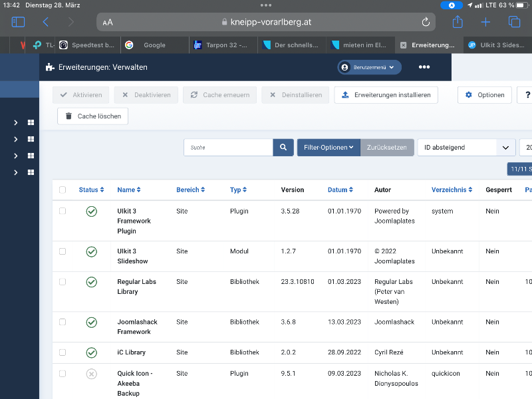This screenshot has width=532, height=399.
Task: Click the question mark help button
Action: pos(527,95)
